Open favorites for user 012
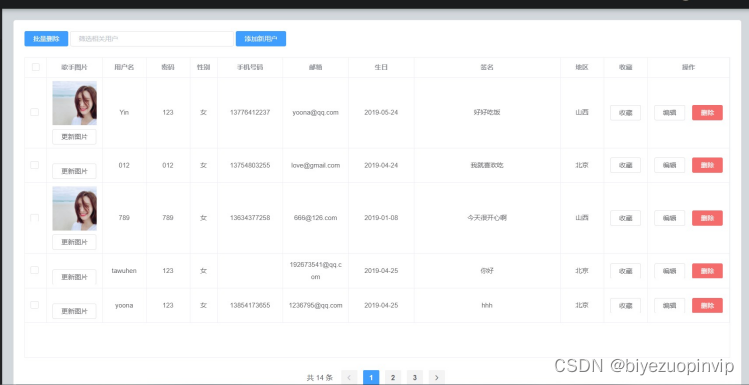Image resolution: width=749 pixels, height=385 pixels. [x=625, y=165]
